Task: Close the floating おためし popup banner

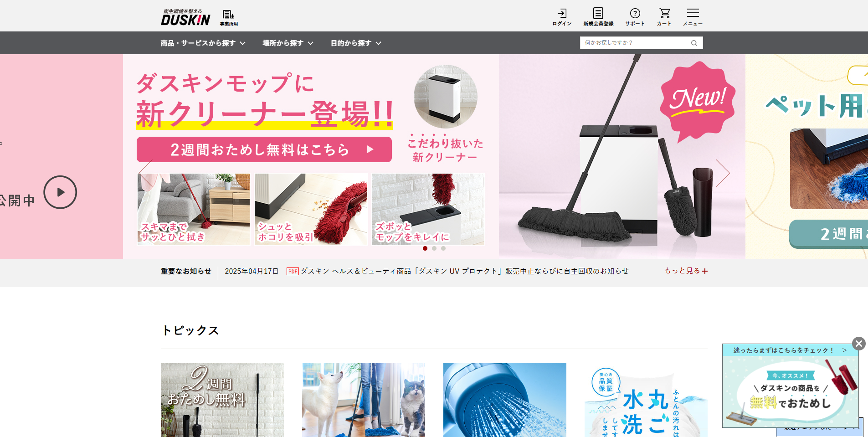Action: click(859, 344)
